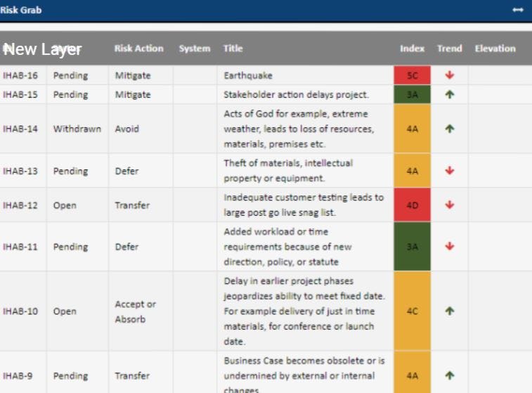This screenshot has height=393, width=532.
Task: Click the green up trend arrow for IHAB-9
Action: tap(450, 375)
